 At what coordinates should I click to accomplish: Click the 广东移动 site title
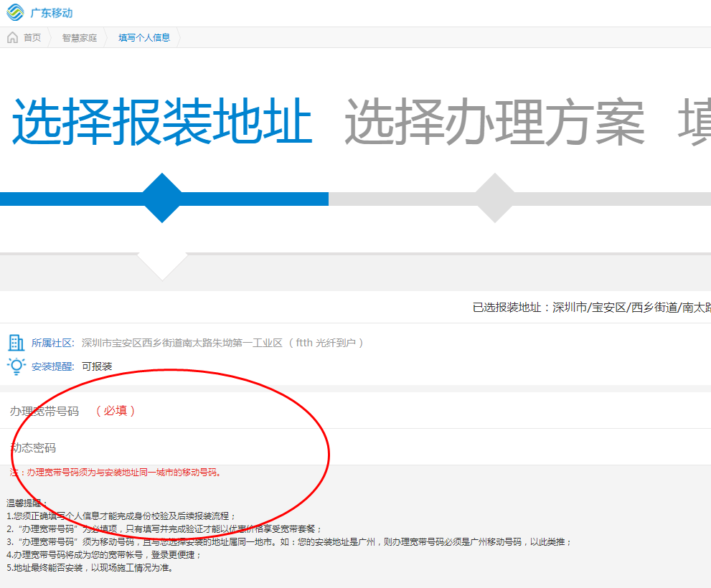[51, 13]
